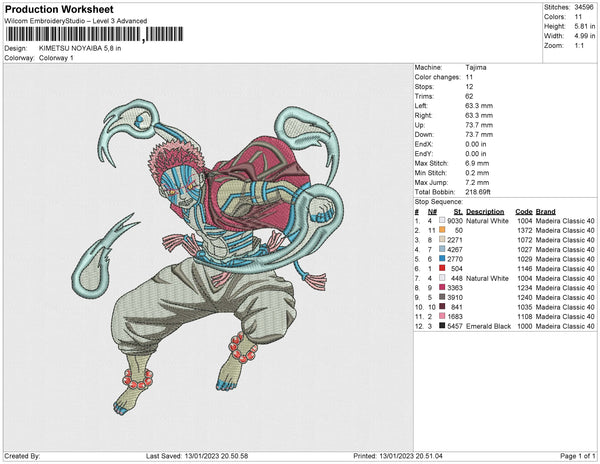Click the Brand column header

pyautogui.click(x=545, y=212)
